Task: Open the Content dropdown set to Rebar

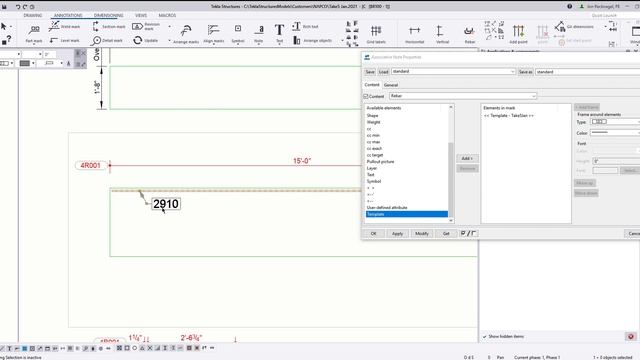Action: pos(462,96)
